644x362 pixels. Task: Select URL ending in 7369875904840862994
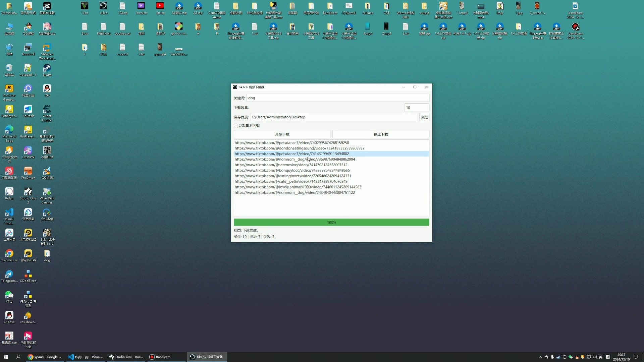coord(331,159)
